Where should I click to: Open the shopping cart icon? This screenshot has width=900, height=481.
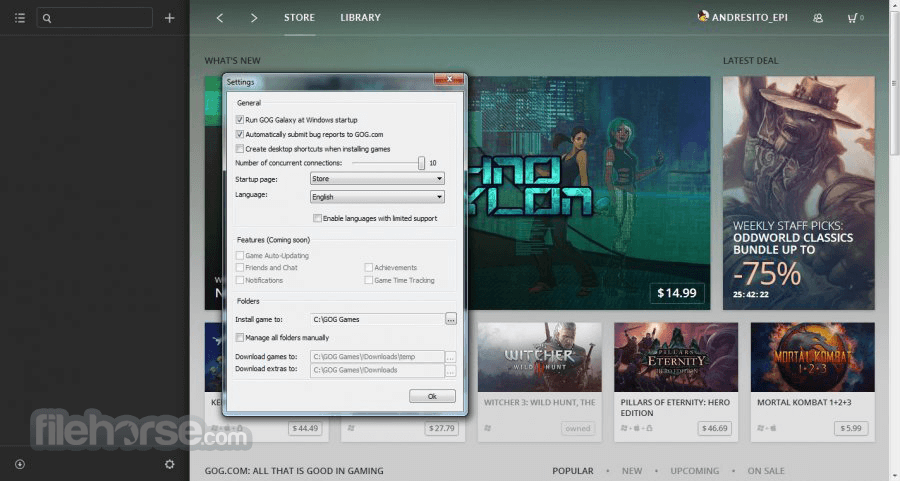click(852, 18)
